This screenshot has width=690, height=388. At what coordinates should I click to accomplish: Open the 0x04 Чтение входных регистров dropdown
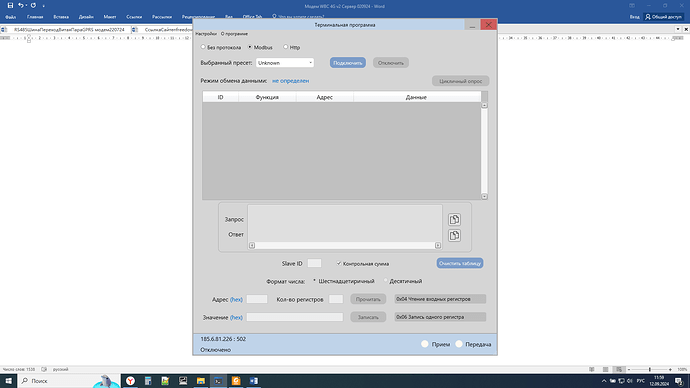pos(440,299)
